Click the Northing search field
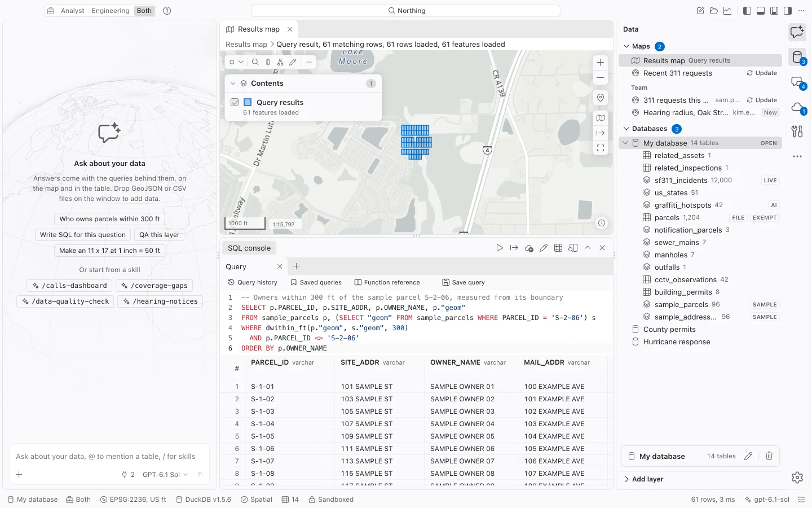This screenshot has height=508, width=812. coord(406,11)
